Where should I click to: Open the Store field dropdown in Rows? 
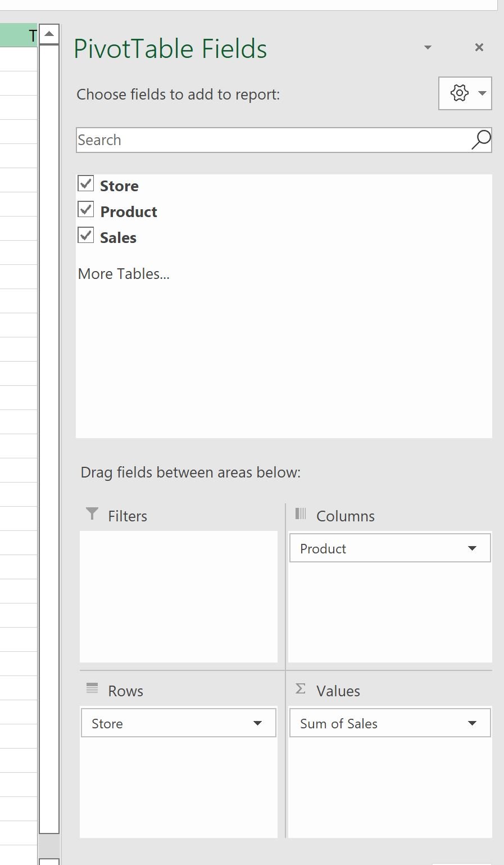(257, 723)
